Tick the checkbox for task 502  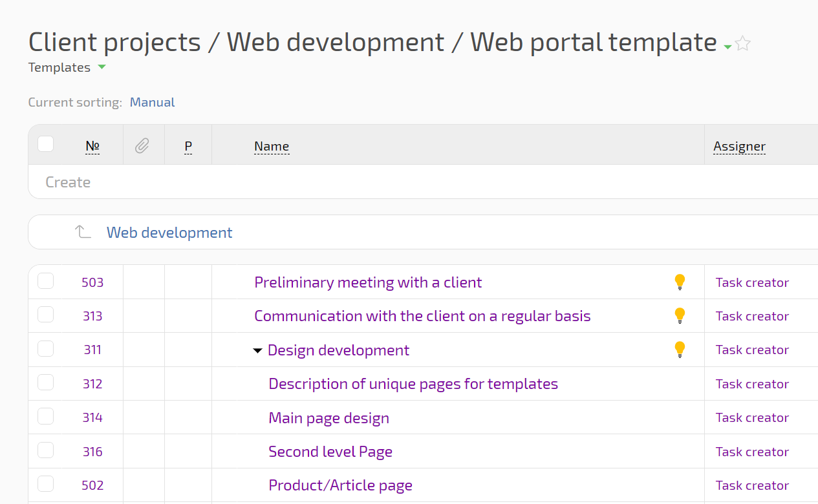click(x=45, y=484)
